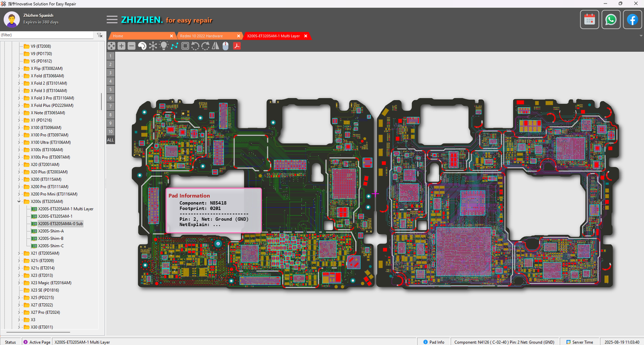Expand the X Flip (ET3082AM) folder
The height and width of the screenshot is (345, 644).
[x=19, y=68]
